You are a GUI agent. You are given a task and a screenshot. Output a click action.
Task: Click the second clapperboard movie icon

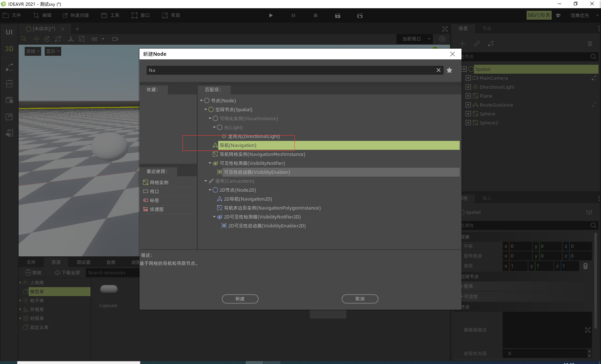(x=360, y=15)
